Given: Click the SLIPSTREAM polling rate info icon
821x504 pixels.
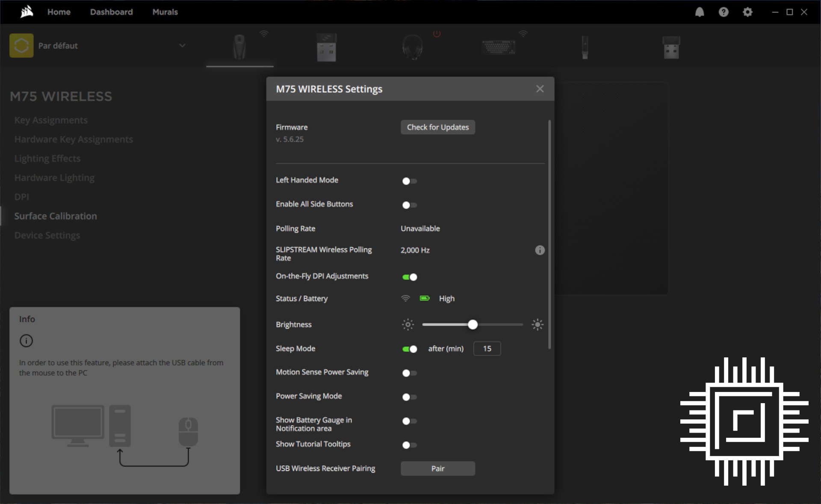Looking at the screenshot, I should 540,250.
